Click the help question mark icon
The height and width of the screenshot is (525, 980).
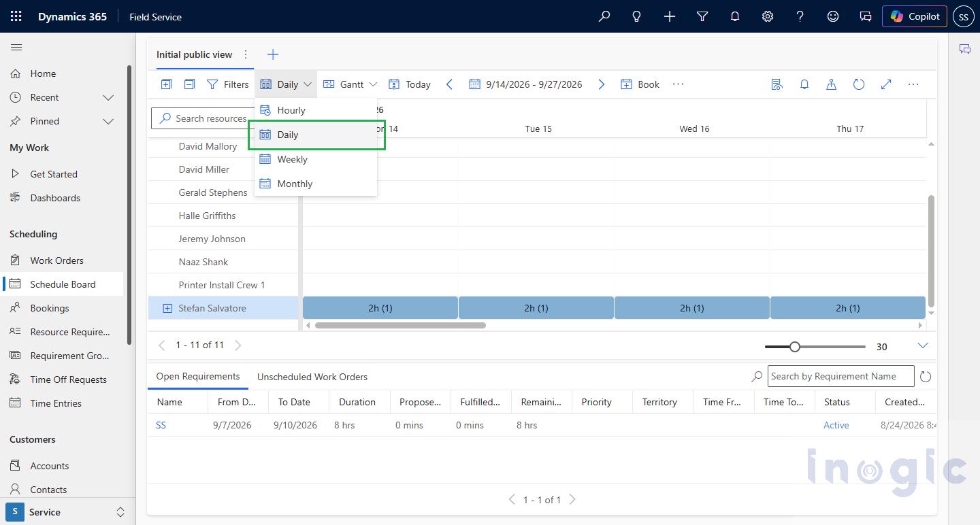coord(800,16)
